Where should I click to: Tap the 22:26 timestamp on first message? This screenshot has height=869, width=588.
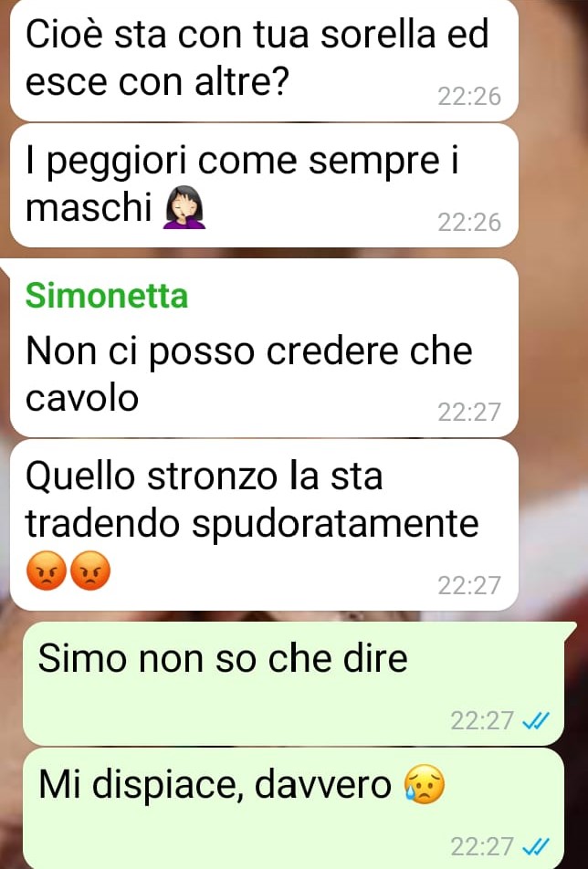click(x=469, y=97)
